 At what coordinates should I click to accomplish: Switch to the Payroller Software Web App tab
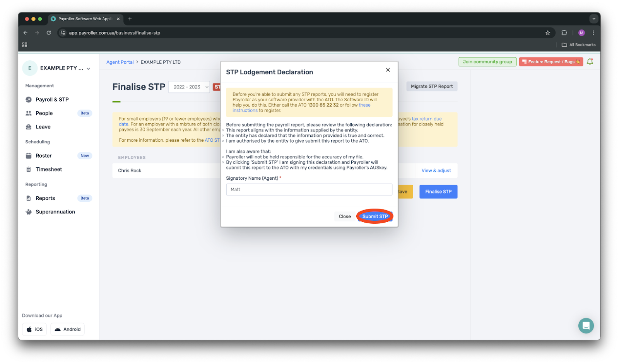[x=85, y=19]
